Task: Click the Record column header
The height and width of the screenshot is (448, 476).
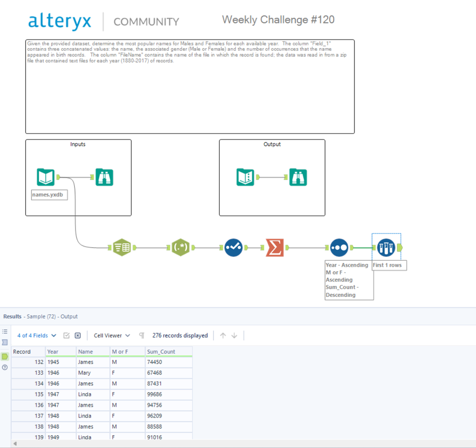Action: tap(28, 351)
